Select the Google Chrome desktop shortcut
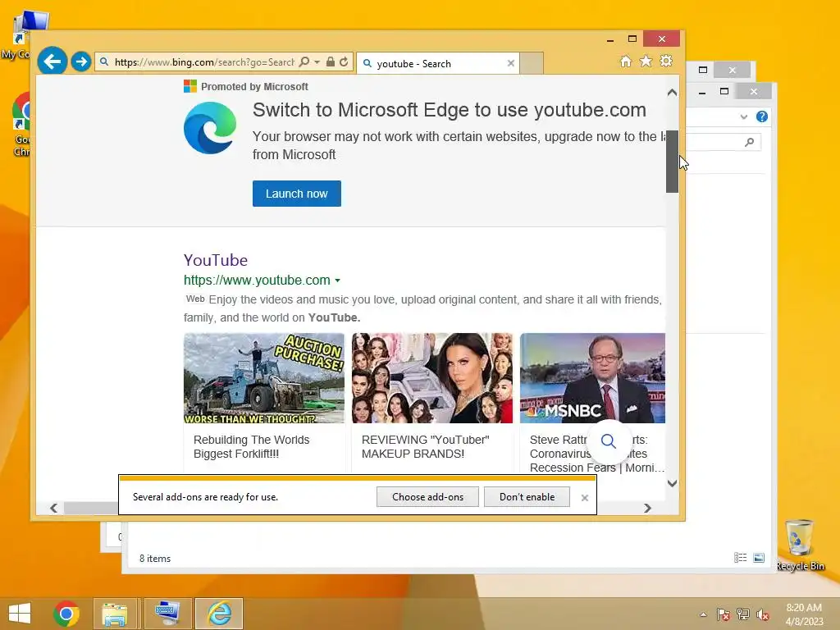 21,125
